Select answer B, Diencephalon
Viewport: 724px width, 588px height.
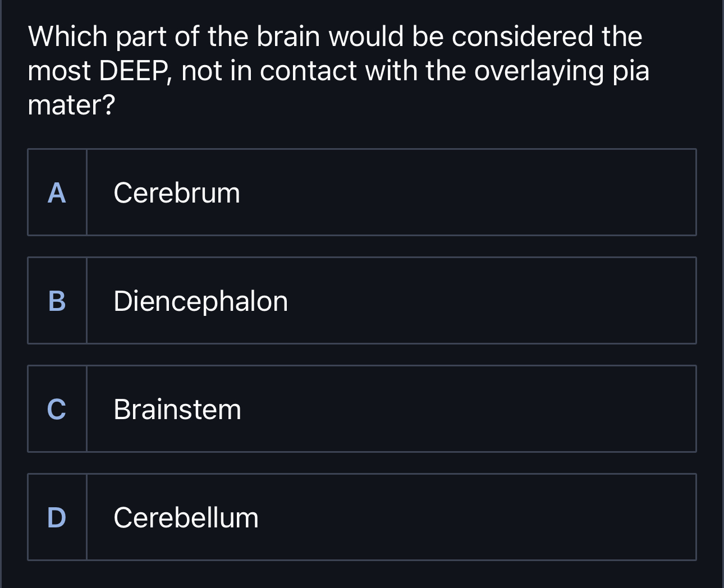361,300
